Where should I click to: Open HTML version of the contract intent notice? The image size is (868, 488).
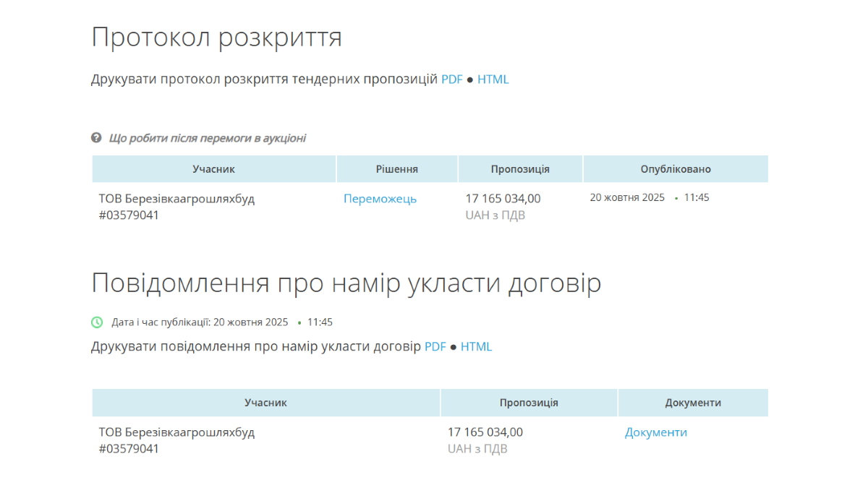point(476,347)
